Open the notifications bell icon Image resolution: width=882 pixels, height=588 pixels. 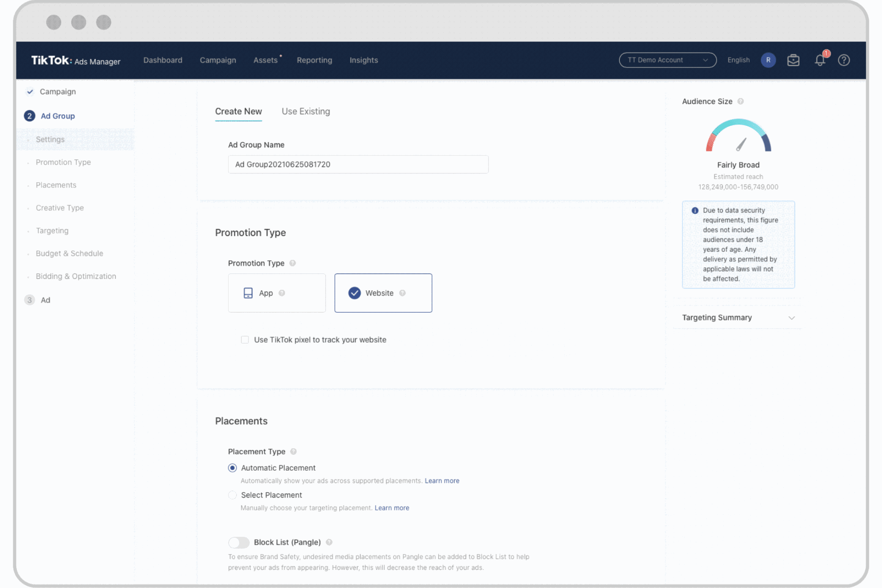(819, 60)
